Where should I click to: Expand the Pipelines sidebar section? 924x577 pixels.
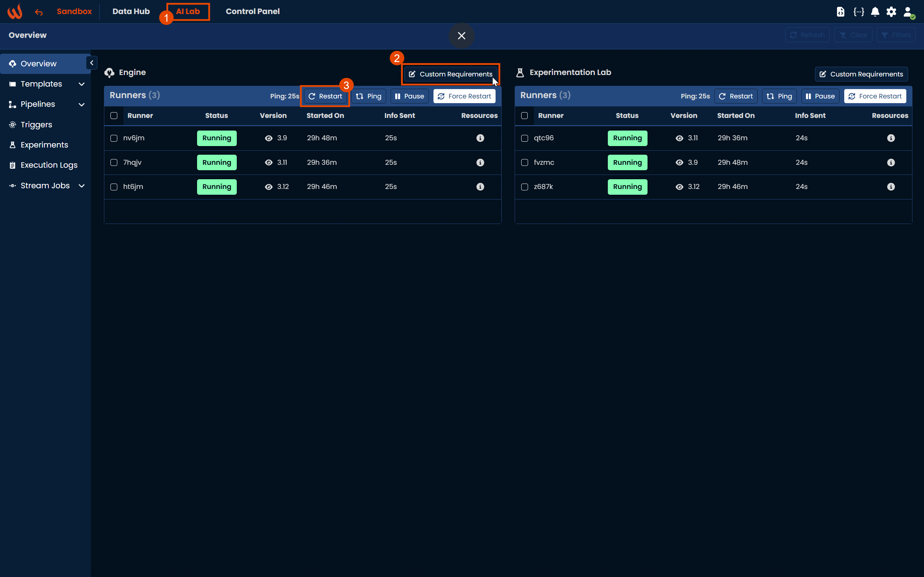tap(81, 104)
